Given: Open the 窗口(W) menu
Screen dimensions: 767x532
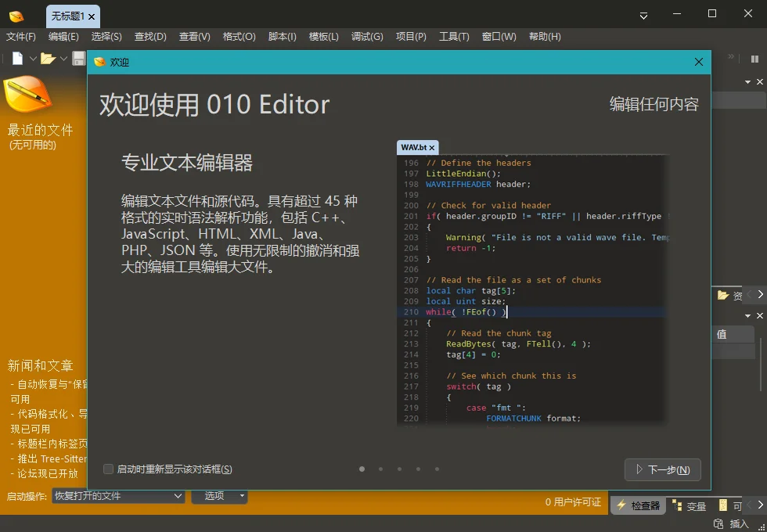Looking at the screenshot, I should [499, 37].
